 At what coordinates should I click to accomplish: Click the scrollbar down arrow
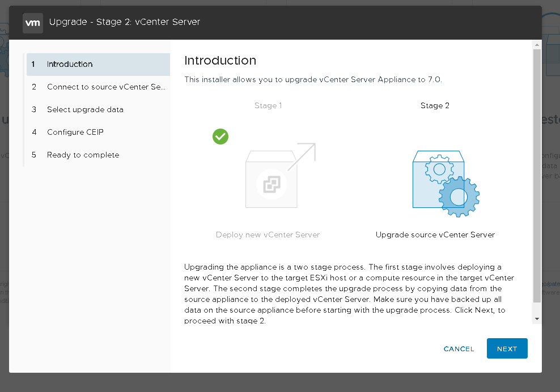[x=537, y=319]
